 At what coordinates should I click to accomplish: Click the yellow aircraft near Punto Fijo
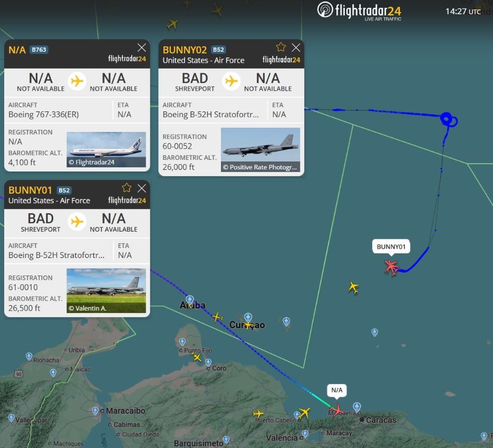coord(197,357)
